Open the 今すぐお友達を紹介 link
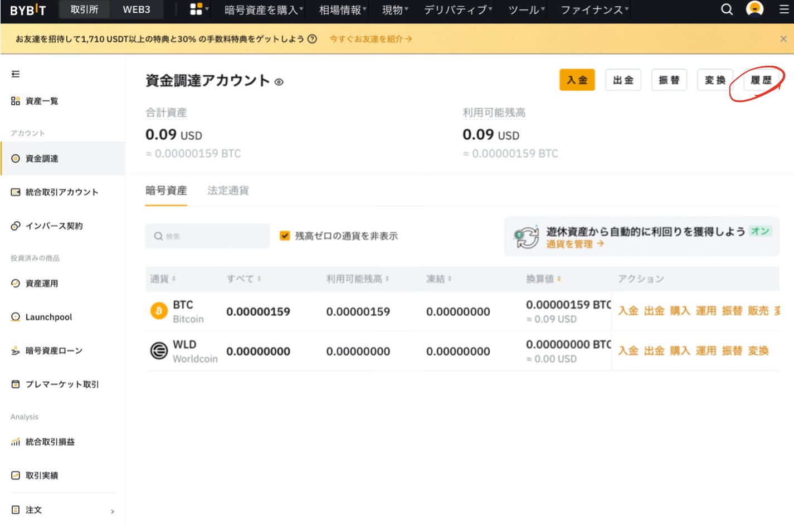Image resolution: width=794 pixels, height=532 pixels. pos(369,39)
